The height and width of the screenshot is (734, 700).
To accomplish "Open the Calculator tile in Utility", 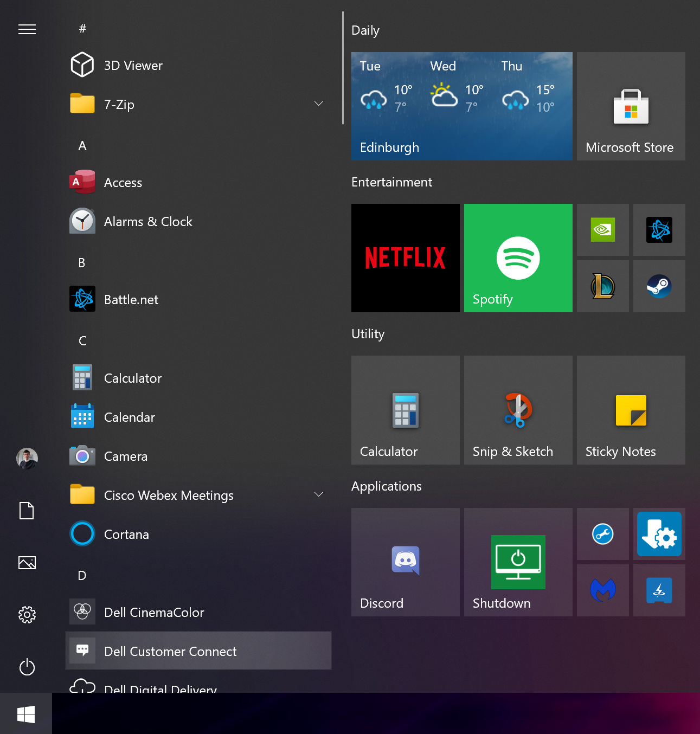I will pos(406,410).
